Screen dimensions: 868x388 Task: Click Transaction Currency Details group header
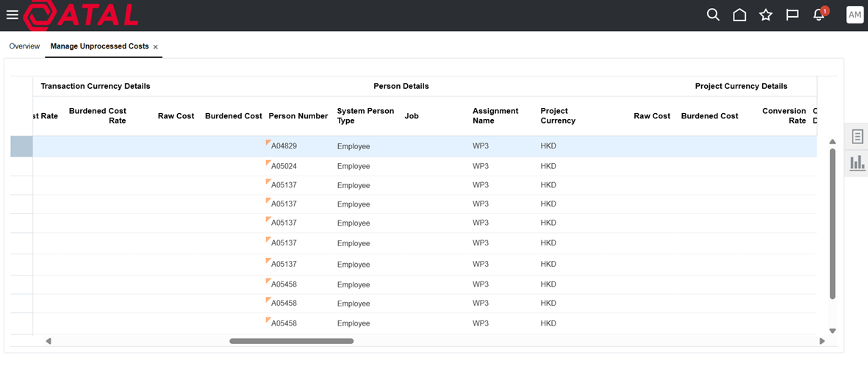[x=96, y=86]
